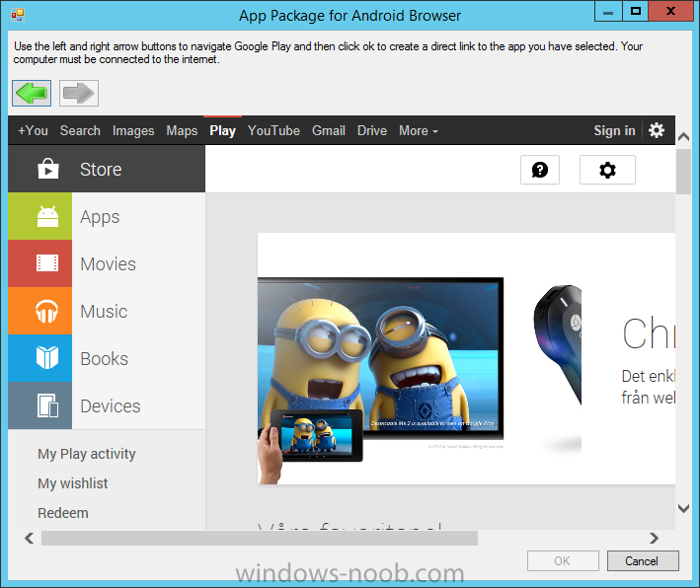The height and width of the screenshot is (588, 700).
Task: Open the Books category label
Action: point(105,359)
